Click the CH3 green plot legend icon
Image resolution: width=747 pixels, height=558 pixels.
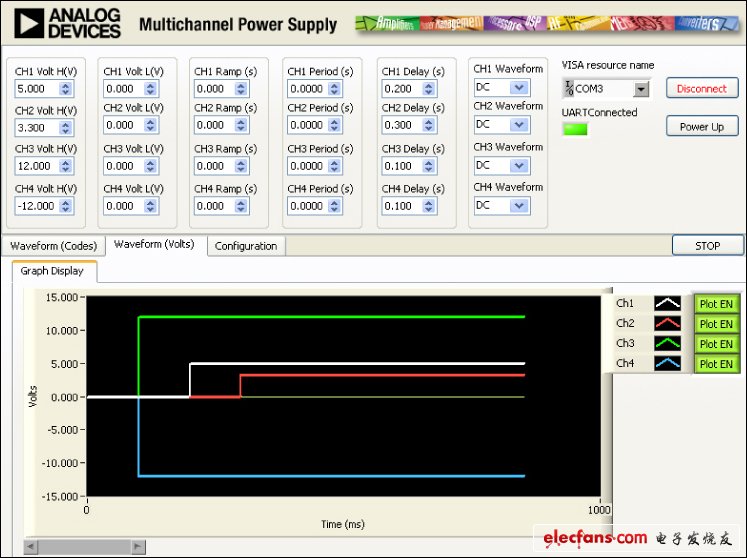pos(667,344)
